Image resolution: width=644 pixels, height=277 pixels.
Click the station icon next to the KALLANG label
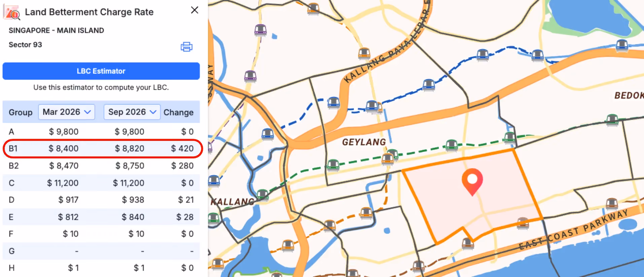(262, 195)
